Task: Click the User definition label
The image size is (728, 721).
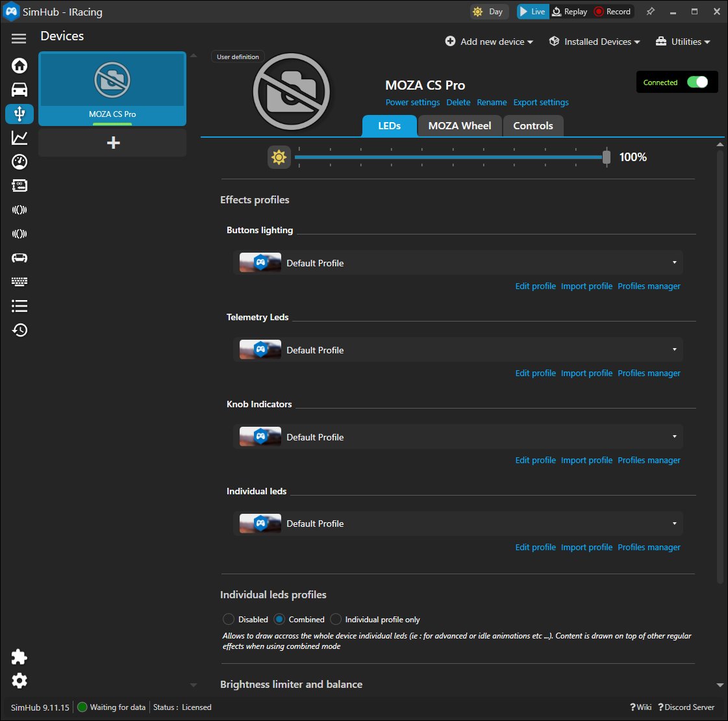Action: pyautogui.click(x=238, y=57)
